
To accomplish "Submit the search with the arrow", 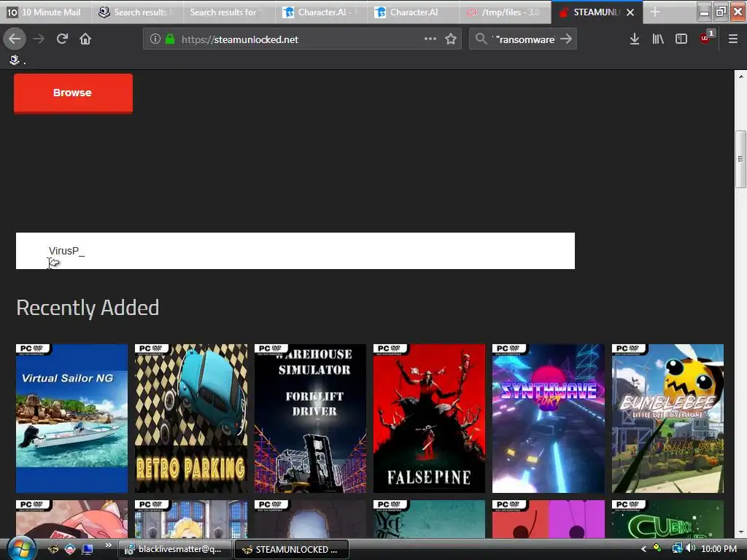I will (x=566, y=39).
